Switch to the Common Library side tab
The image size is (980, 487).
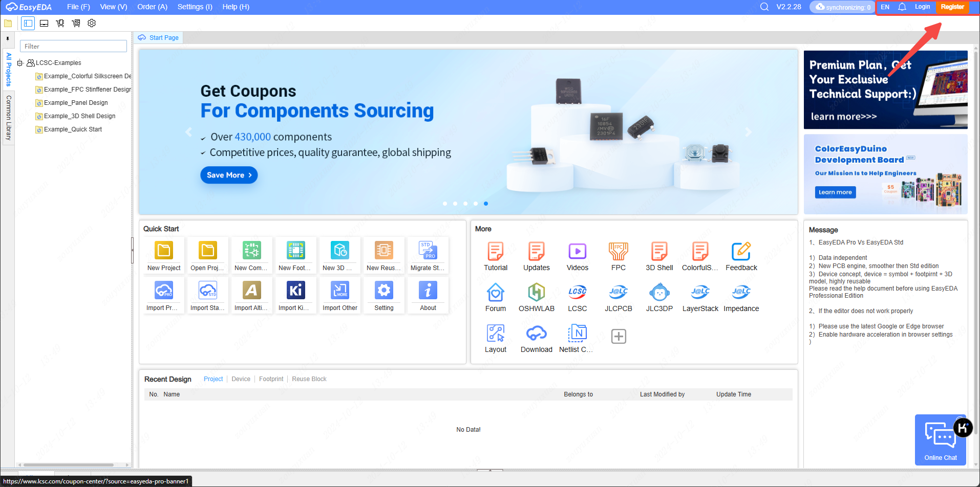8,118
